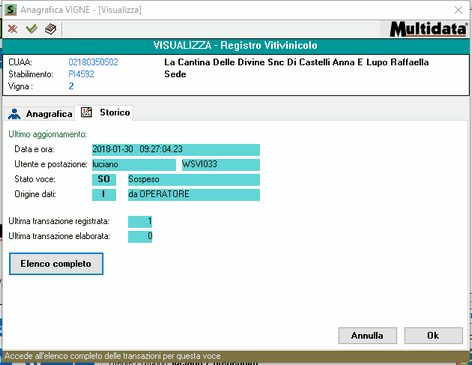This screenshot has width=472, height=365.
Task: Click the Sede text
Action: (x=175, y=74)
